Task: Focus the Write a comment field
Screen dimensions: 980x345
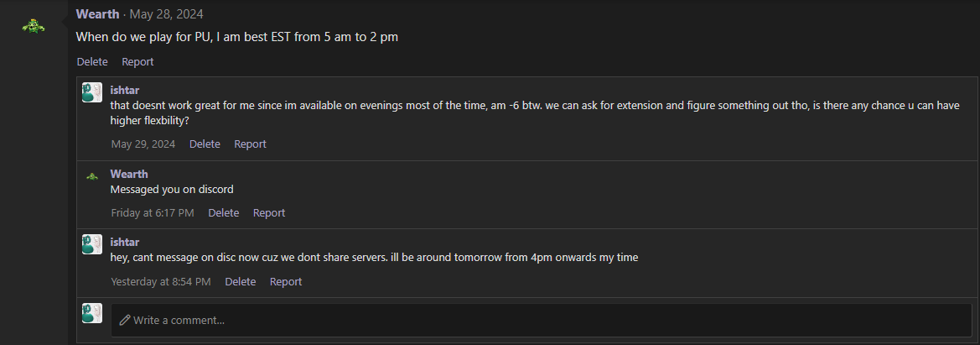Action: click(x=542, y=320)
